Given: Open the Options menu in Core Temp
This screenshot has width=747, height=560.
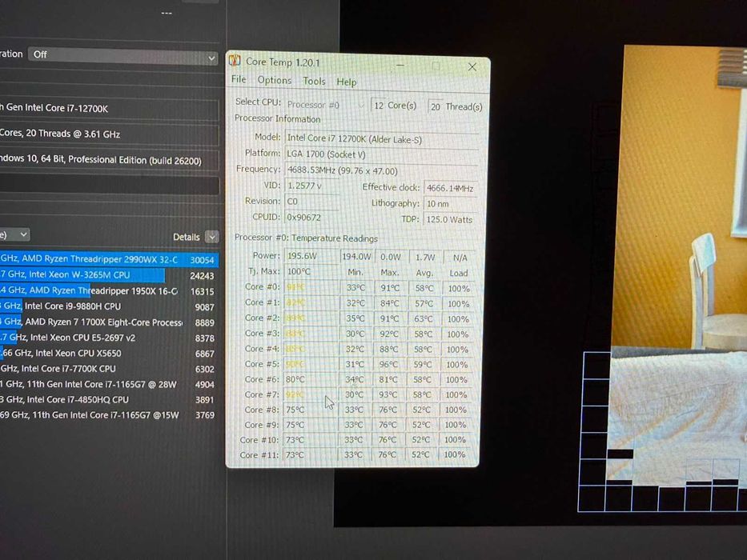Looking at the screenshot, I should tap(275, 80).
